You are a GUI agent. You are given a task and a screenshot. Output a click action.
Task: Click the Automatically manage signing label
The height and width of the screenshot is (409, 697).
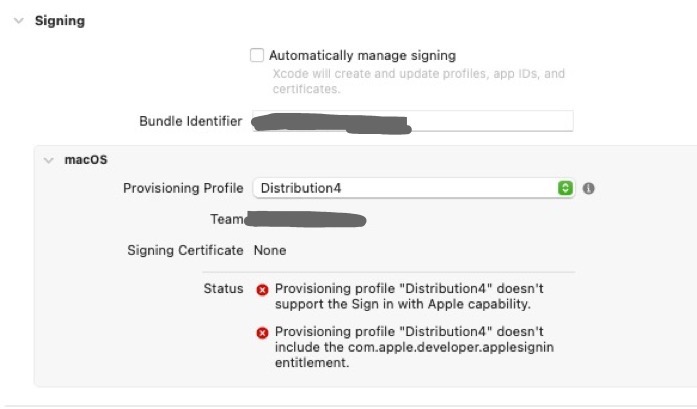click(362, 56)
